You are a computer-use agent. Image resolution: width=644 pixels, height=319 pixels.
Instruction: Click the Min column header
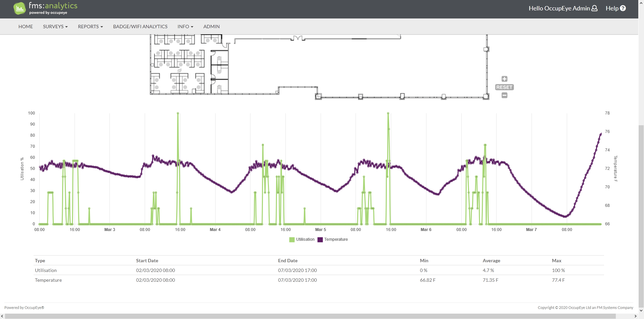(x=424, y=261)
